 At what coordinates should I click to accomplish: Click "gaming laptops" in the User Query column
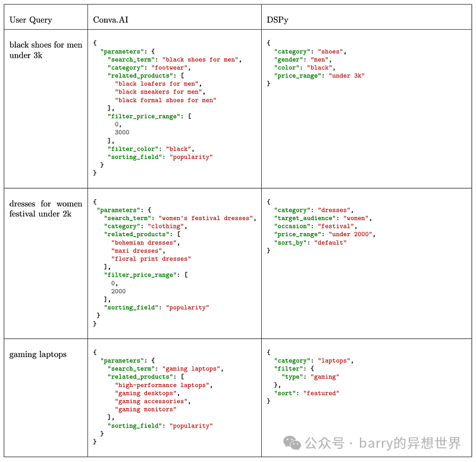(x=38, y=354)
